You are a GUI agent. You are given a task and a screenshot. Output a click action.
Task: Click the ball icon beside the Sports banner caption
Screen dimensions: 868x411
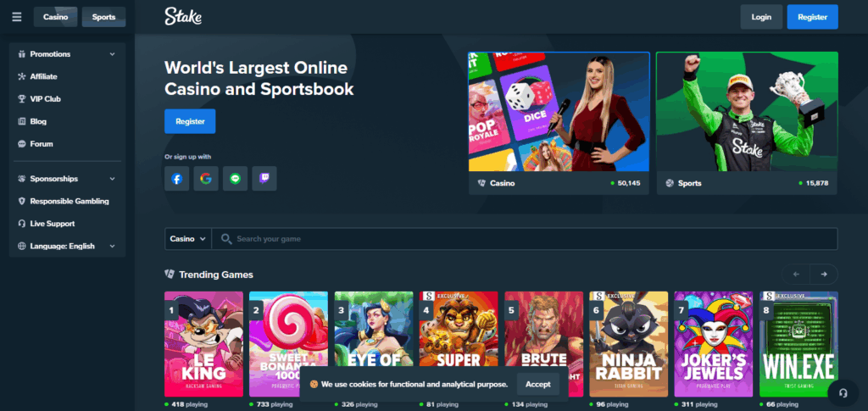coord(670,183)
